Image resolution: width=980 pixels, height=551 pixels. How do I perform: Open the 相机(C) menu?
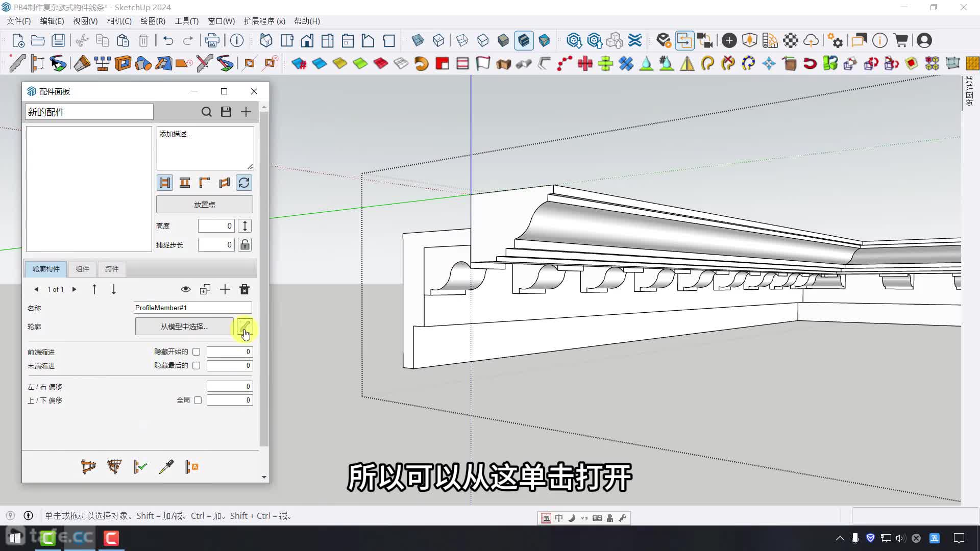(x=119, y=21)
